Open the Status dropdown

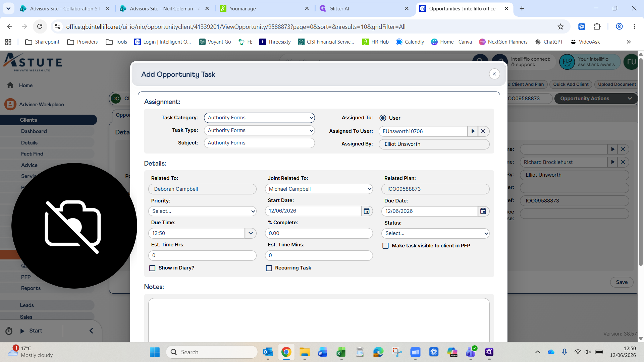(435, 233)
